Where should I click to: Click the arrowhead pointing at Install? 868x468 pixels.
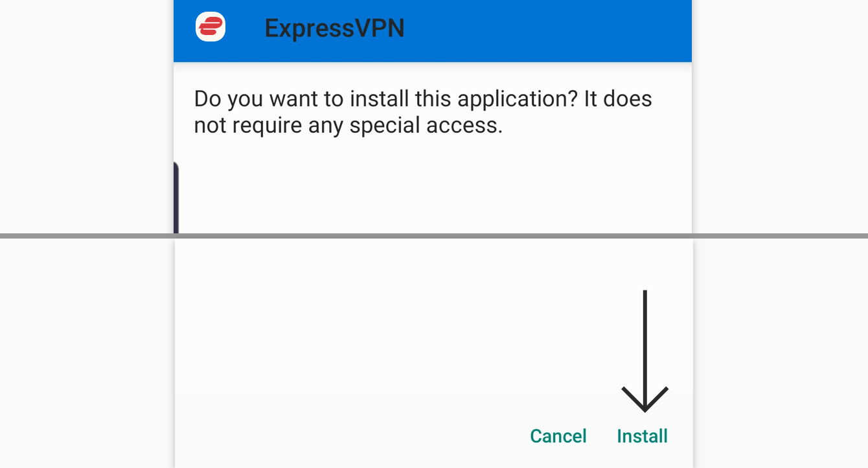pos(645,399)
